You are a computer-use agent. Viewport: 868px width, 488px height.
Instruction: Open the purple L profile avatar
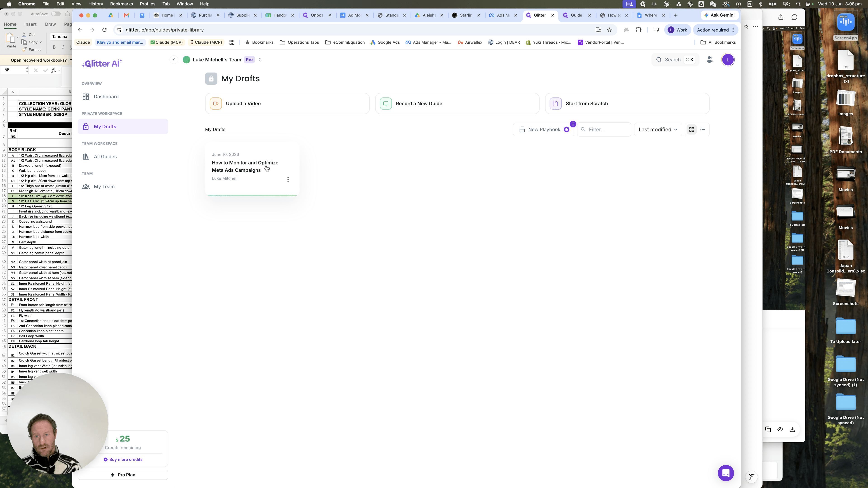[728, 60]
